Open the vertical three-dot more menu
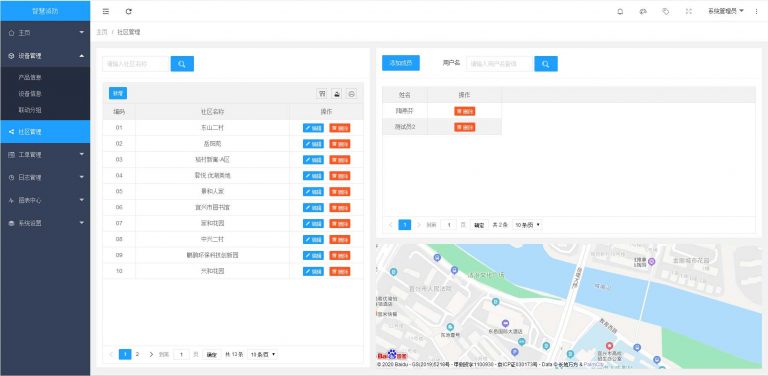This screenshot has height=376, width=768. (x=756, y=11)
